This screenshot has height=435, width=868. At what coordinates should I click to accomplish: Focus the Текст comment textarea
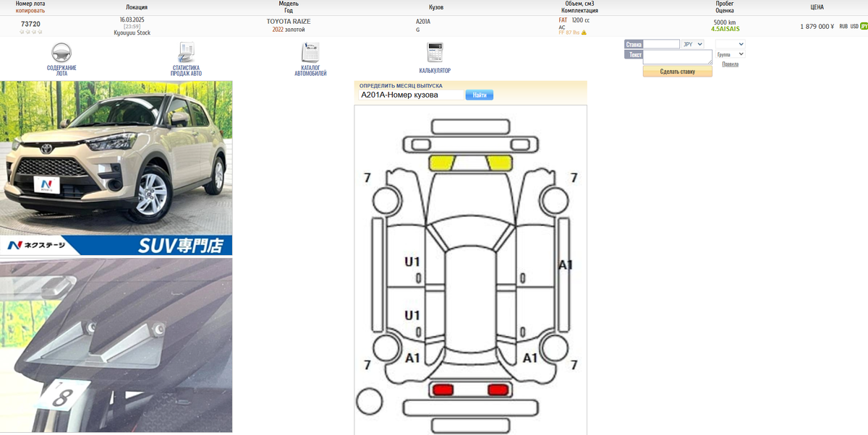click(678, 56)
